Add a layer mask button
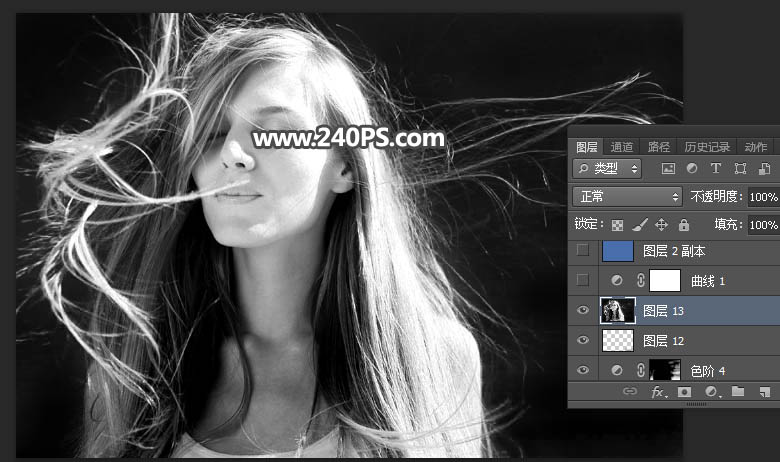This screenshot has width=780, height=462. click(x=684, y=392)
